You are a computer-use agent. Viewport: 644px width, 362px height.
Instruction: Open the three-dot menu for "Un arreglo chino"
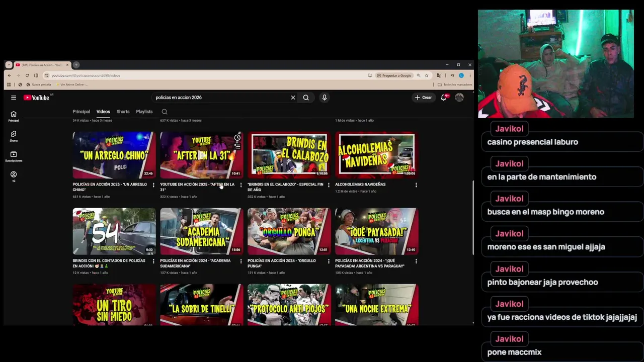pyautogui.click(x=153, y=185)
